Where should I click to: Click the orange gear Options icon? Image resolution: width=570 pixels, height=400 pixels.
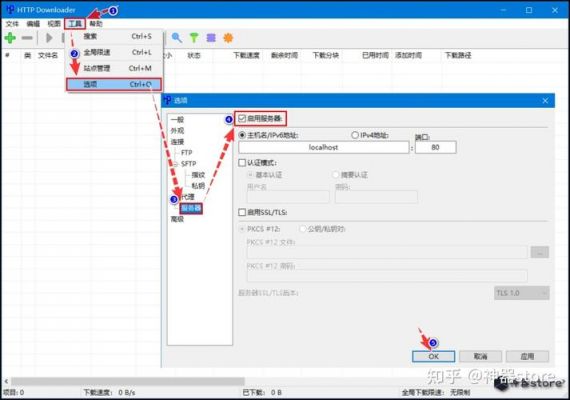tap(228, 38)
